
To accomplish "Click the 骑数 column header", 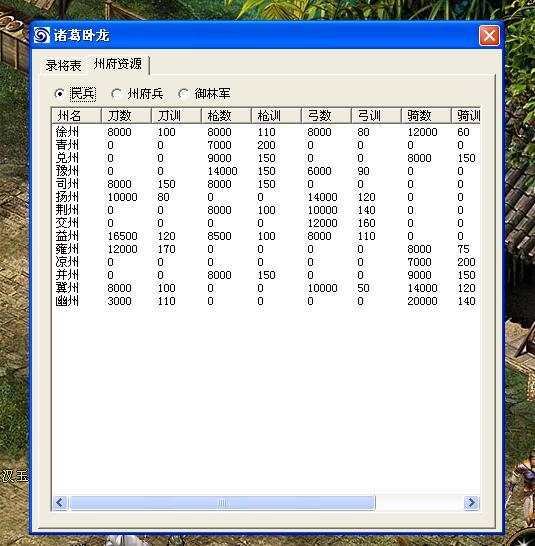I will [426, 116].
